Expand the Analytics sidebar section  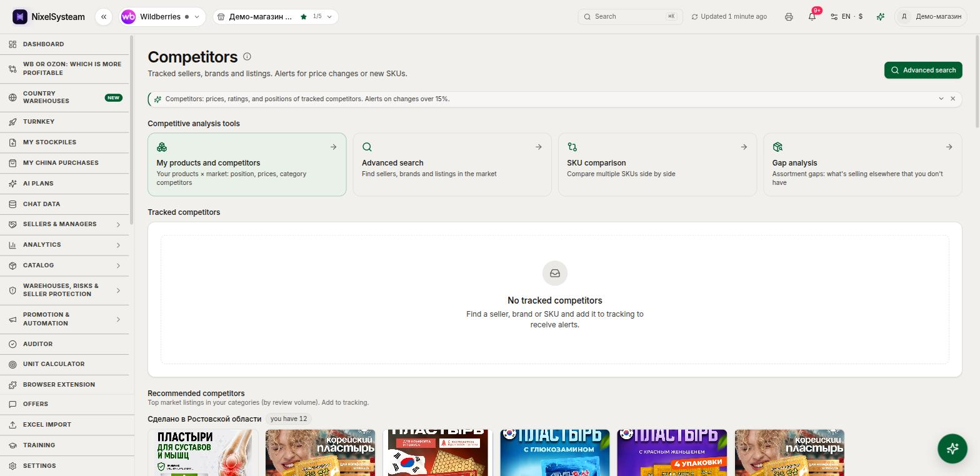pos(64,245)
